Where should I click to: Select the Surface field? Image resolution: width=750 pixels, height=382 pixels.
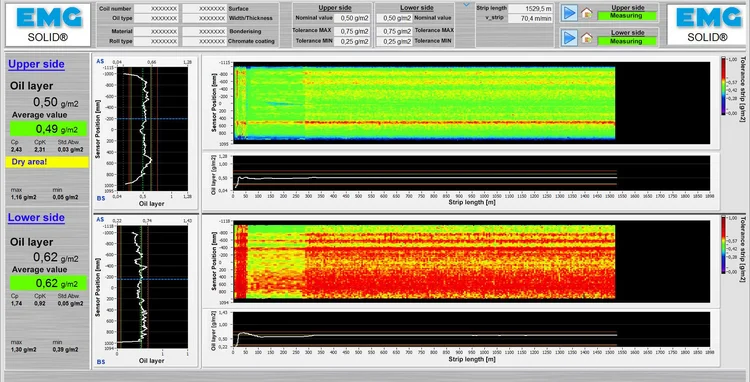pyautogui.click(x=205, y=9)
